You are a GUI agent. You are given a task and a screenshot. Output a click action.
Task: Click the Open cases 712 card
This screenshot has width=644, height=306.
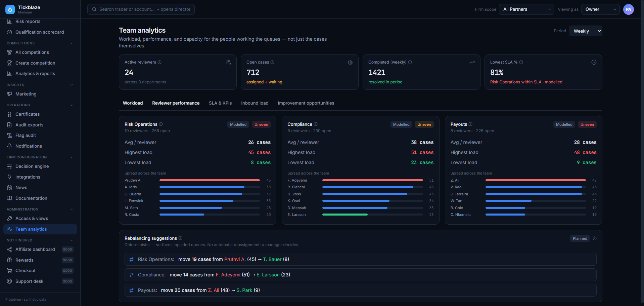[300, 72]
